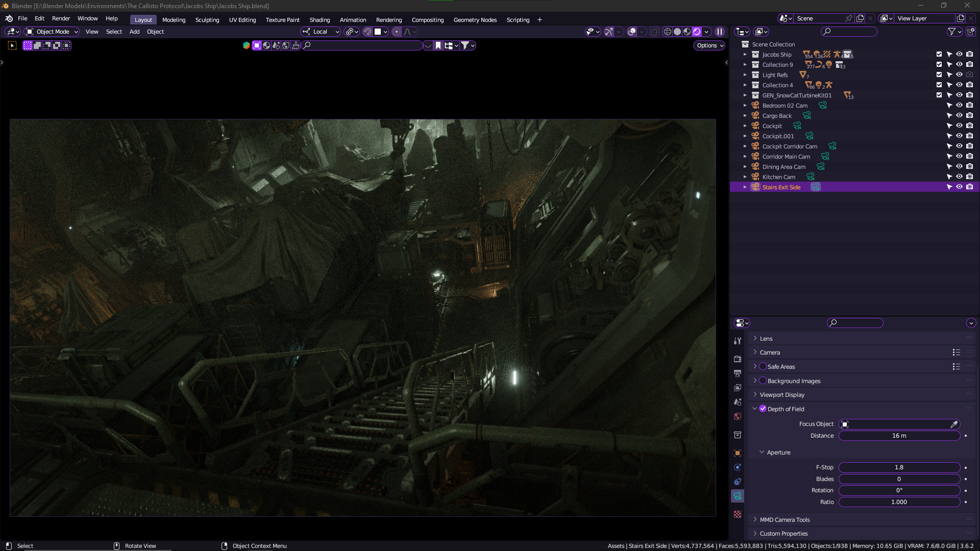Select the Object Data camera properties icon
Screen dimensions: 980x551
(x=738, y=496)
